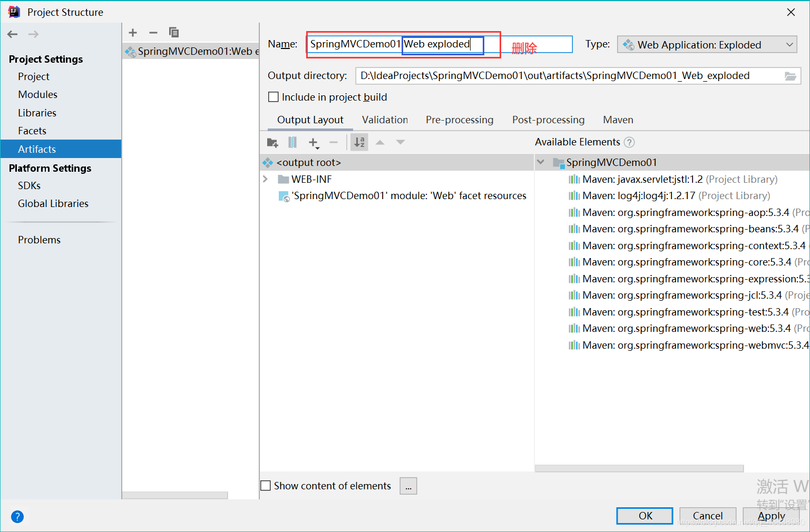The image size is (810, 532).
Task: Click the log4j library icon
Action: point(574,196)
